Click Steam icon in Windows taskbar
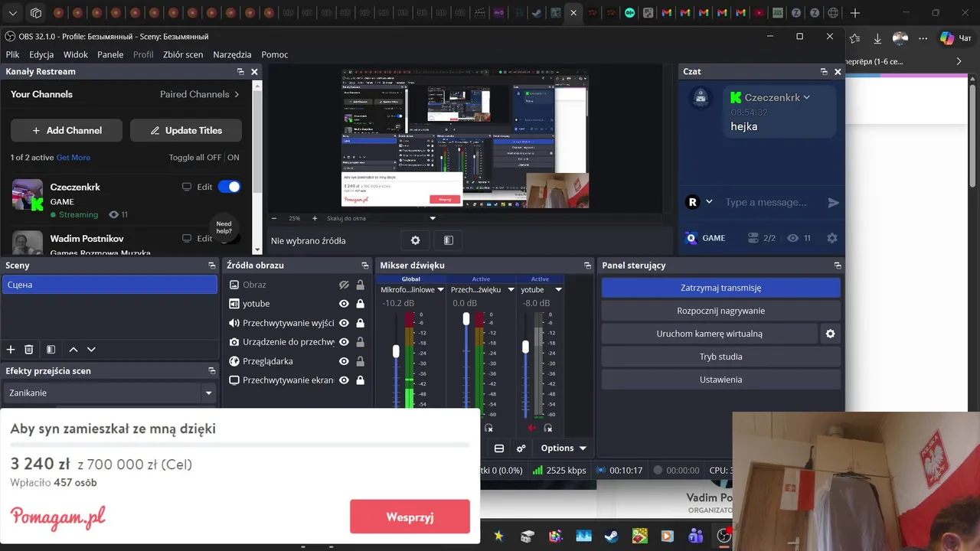This screenshot has height=551, width=980. tap(611, 536)
